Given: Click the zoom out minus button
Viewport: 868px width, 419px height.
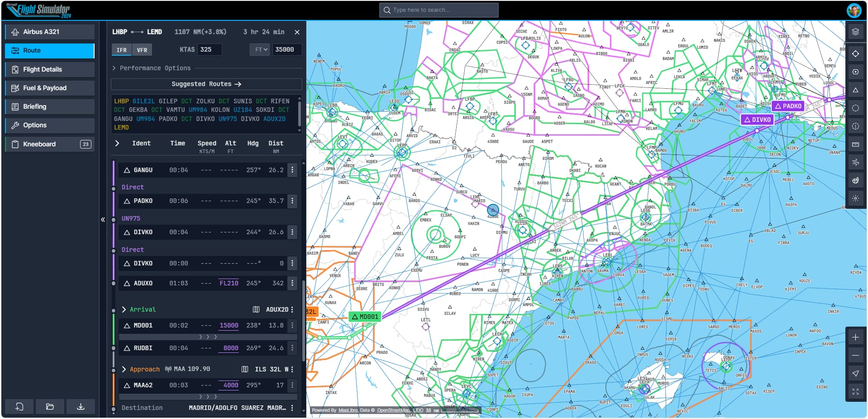Looking at the screenshot, I should (855, 356).
